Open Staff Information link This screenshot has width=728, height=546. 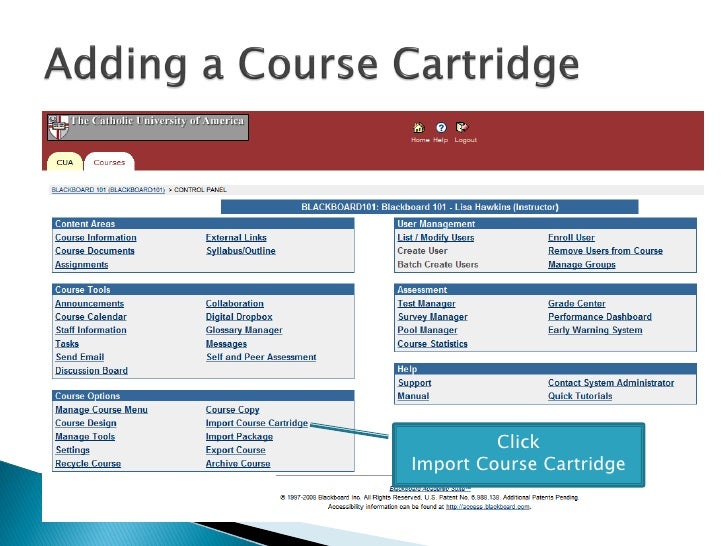(91, 330)
